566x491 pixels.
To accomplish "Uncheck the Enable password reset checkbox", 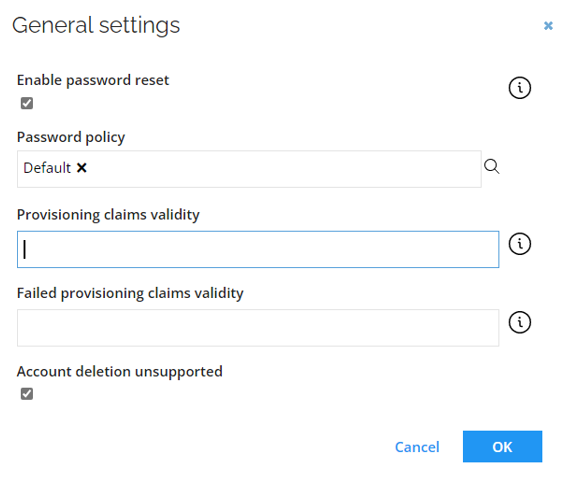I will (27, 103).
